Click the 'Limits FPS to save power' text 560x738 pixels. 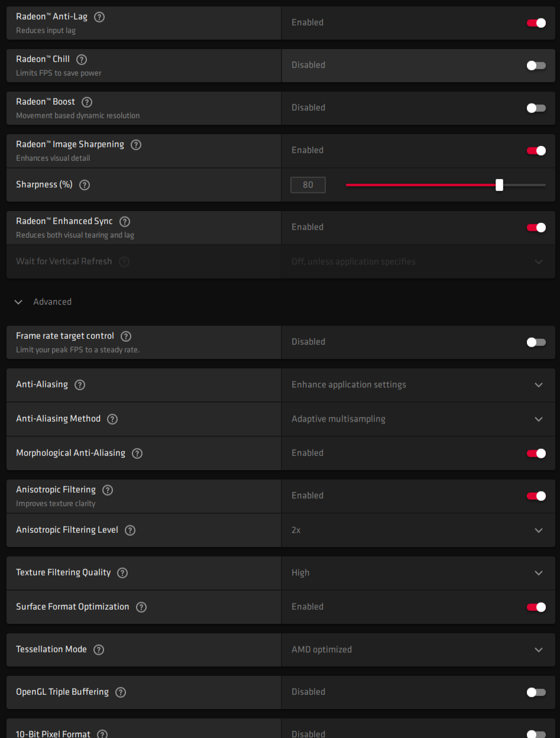59,73
